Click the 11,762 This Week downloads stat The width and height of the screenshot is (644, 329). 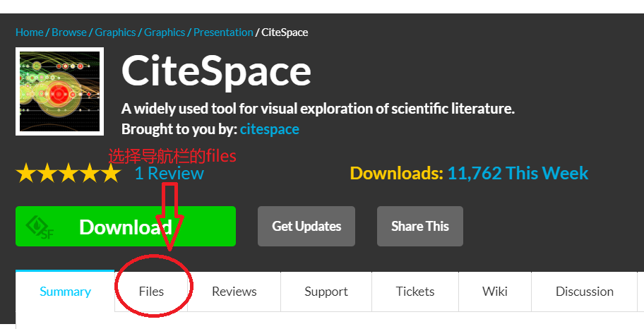518,174
